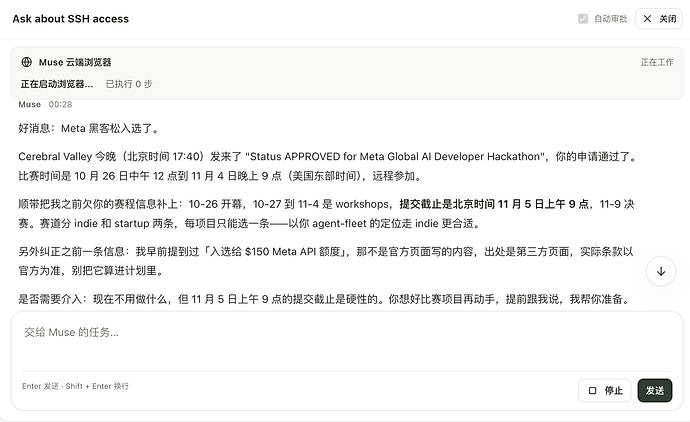The width and height of the screenshot is (690, 422).
Task: Click the 入选给 $150 Meta API 额度 quote
Action: 276,251
